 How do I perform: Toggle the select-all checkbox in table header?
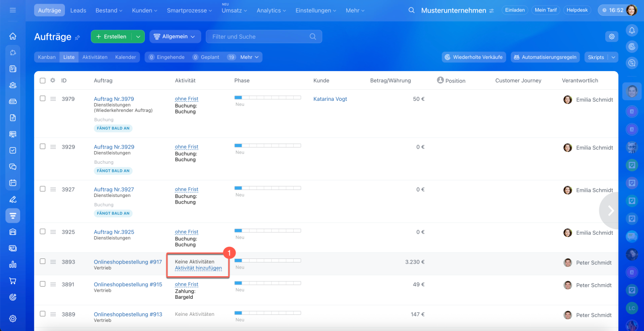tap(43, 81)
